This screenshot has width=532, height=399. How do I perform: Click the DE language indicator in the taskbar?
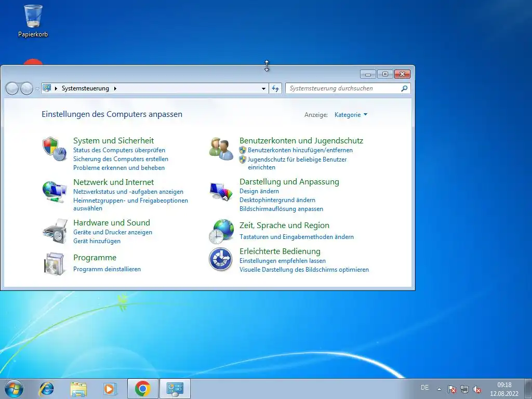click(x=424, y=388)
